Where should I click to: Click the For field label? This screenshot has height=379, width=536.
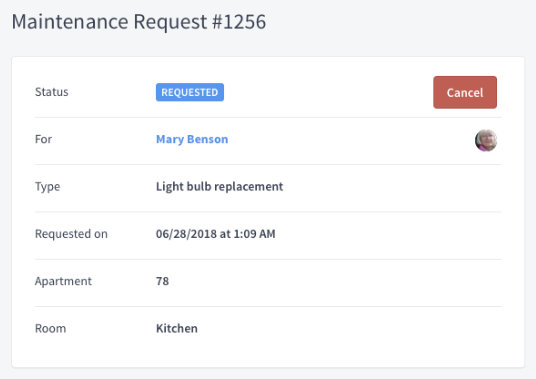[43, 139]
